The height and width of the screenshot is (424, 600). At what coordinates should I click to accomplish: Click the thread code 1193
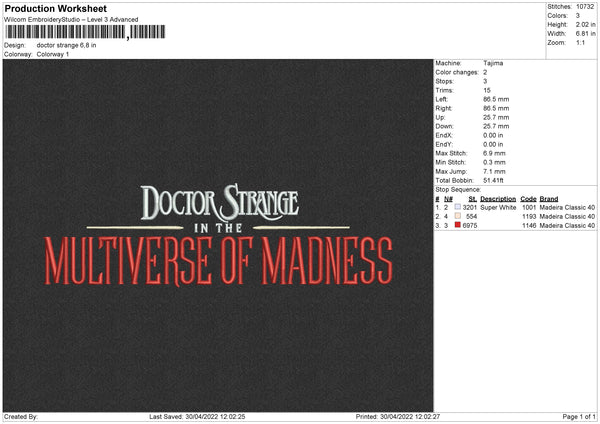pyautogui.click(x=529, y=217)
